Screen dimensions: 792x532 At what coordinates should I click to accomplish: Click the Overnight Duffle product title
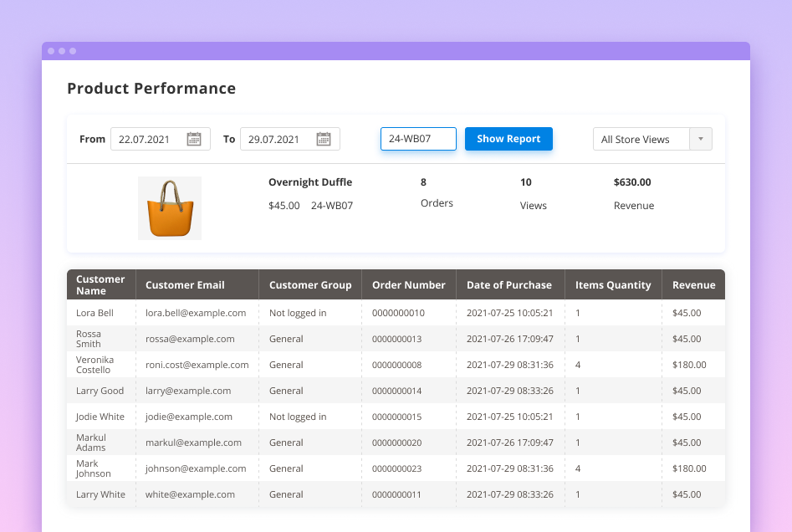tap(310, 182)
